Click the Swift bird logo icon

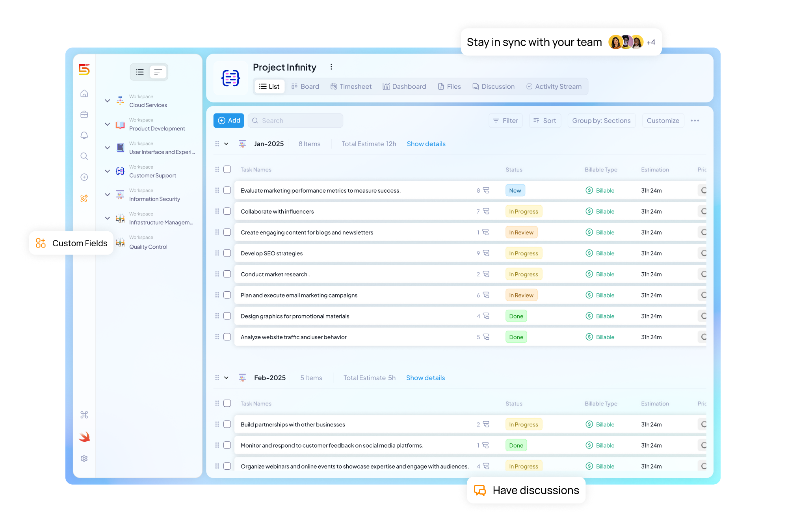click(x=84, y=437)
